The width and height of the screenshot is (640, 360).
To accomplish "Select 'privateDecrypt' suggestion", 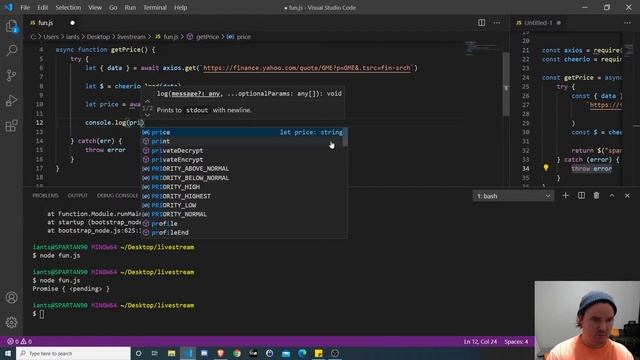I will tap(244, 151).
